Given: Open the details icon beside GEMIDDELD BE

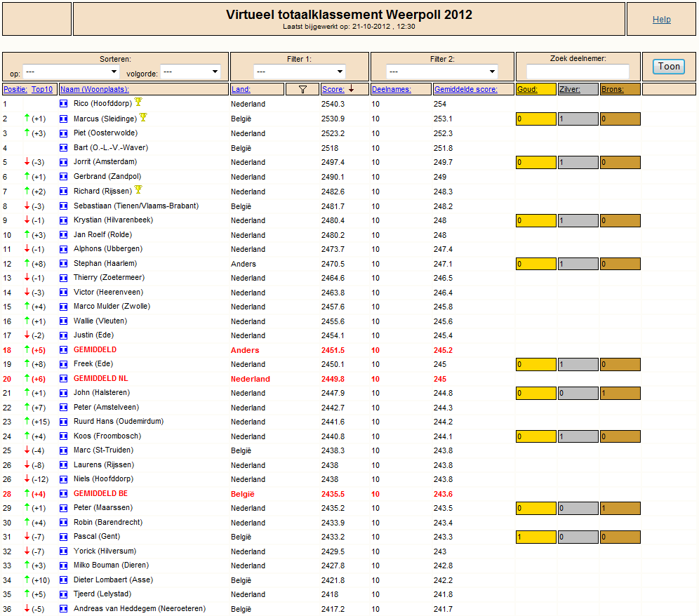Looking at the screenshot, I should point(63,493).
